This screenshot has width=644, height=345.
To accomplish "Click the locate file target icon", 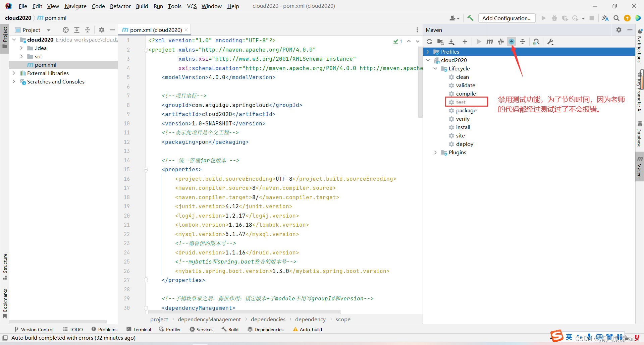I will pyautogui.click(x=66, y=30).
